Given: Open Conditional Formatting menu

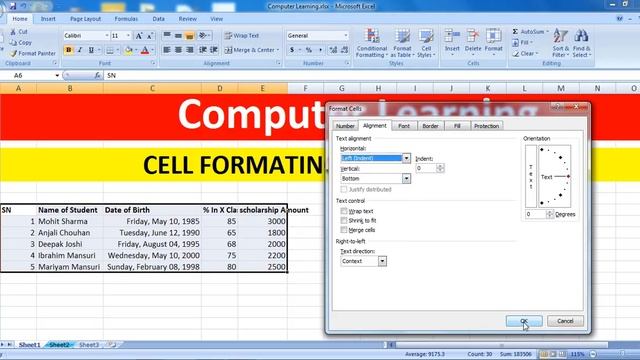Looking at the screenshot, I should point(371,43).
